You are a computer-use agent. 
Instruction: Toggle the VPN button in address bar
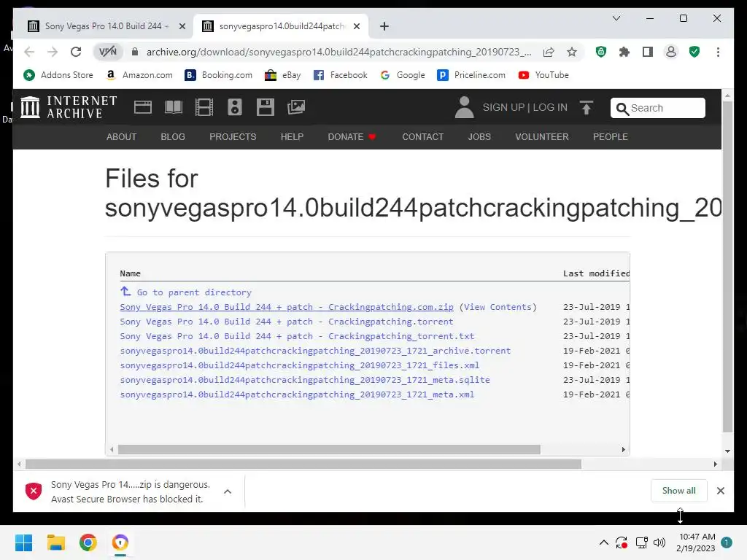[x=108, y=52]
